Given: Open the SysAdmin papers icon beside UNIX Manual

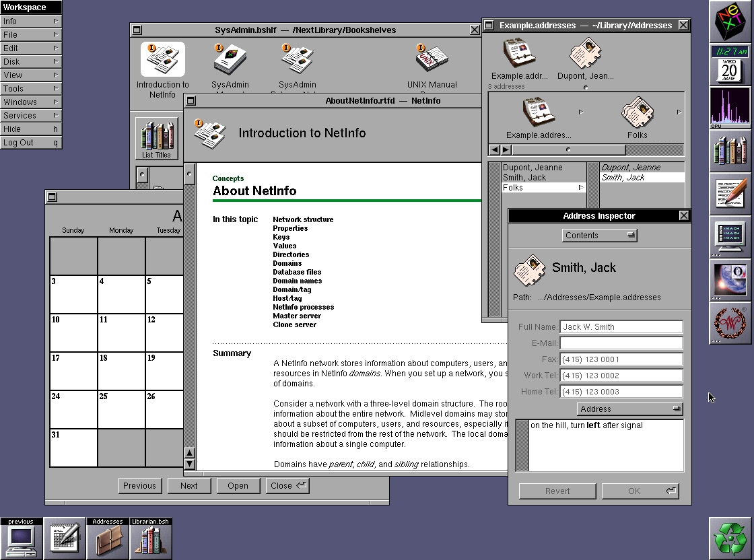Looking at the screenshot, I should (x=297, y=59).
